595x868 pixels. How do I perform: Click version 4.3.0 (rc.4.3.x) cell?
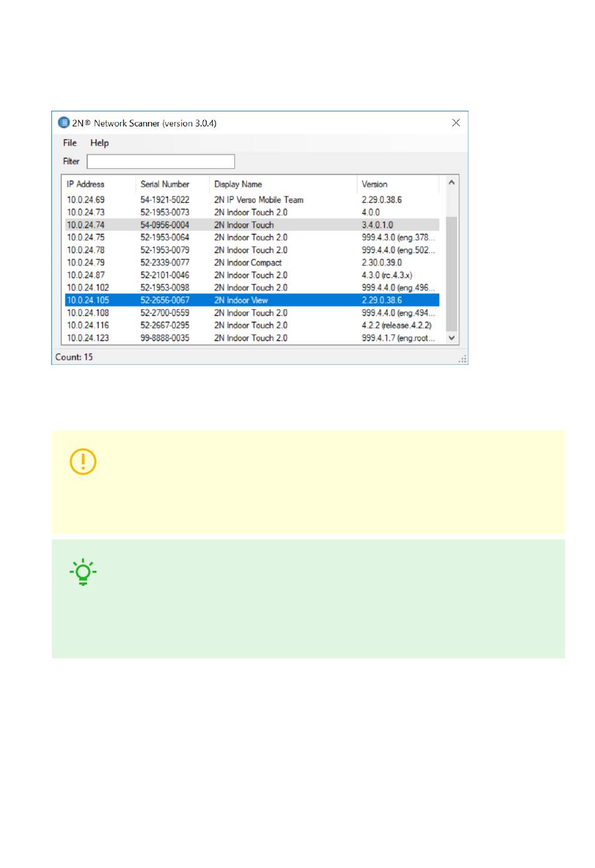(x=387, y=275)
